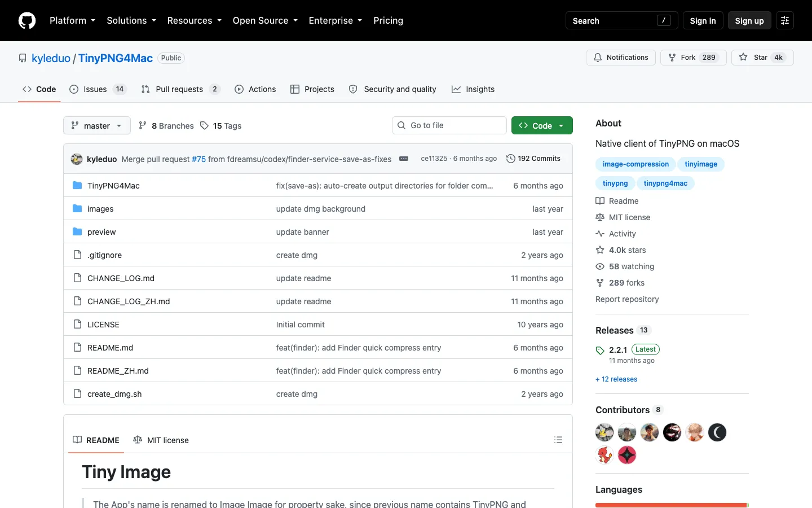View the 15 Tags list
The image size is (812, 508).
220,125
